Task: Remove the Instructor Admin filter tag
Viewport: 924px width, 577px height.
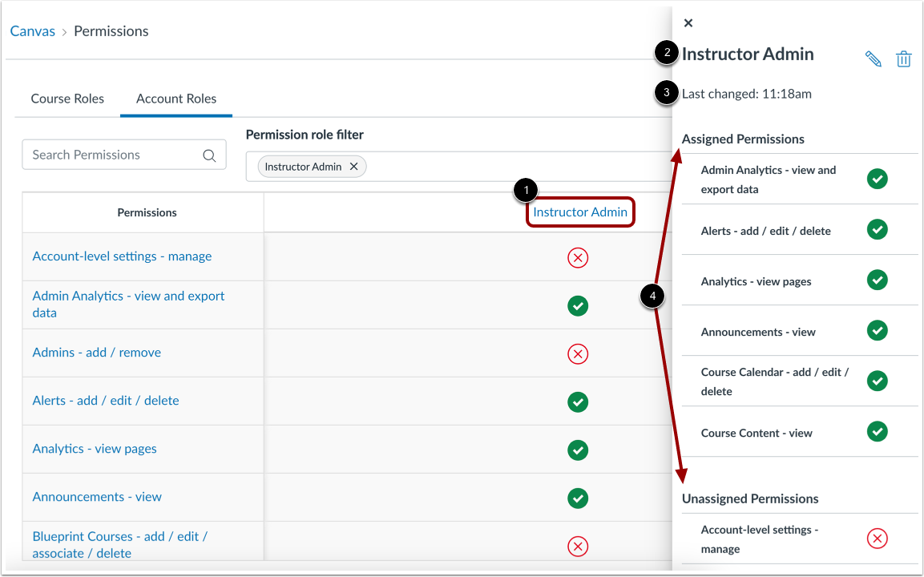Action: (353, 166)
